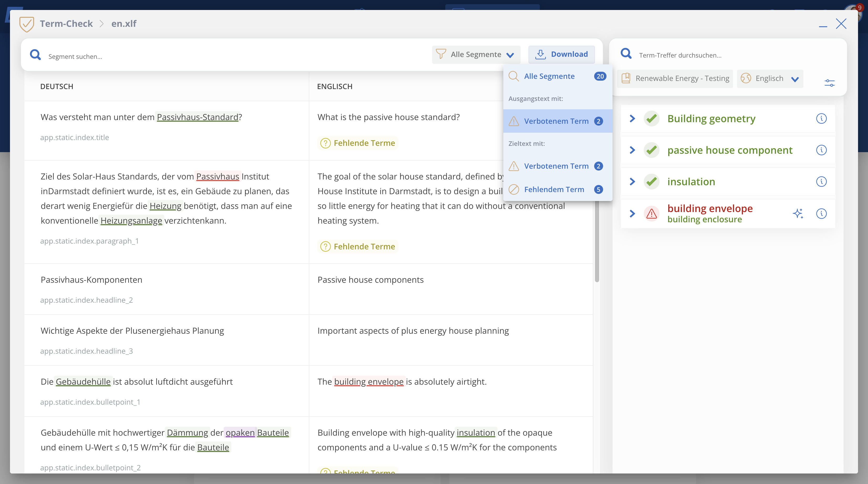
Task: Click the green checkmark beside passive house component
Action: pos(652,150)
